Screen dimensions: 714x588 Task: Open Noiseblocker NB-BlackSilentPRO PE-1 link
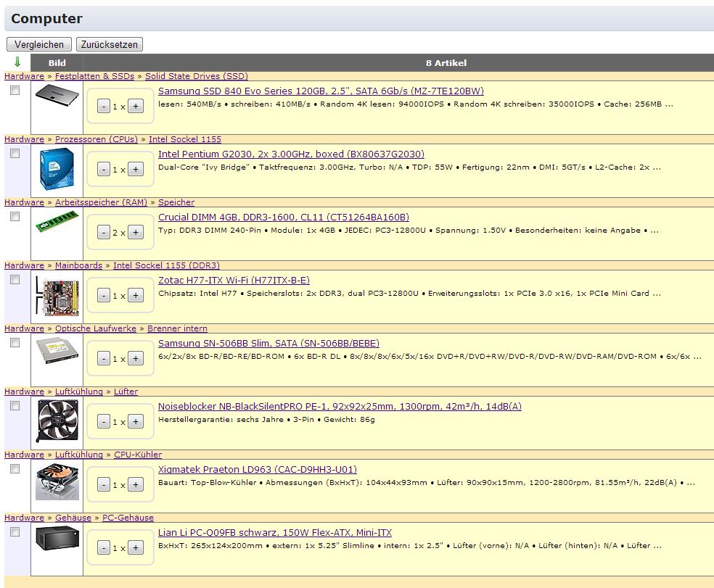[340, 407]
